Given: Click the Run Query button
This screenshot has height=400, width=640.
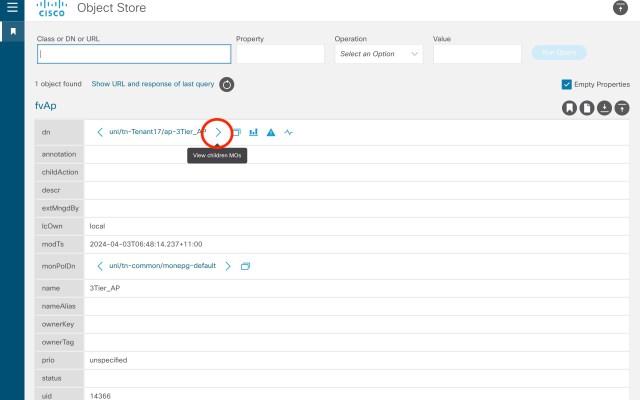Looking at the screenshot, I should pyautogui.click(x=558, y=53).
